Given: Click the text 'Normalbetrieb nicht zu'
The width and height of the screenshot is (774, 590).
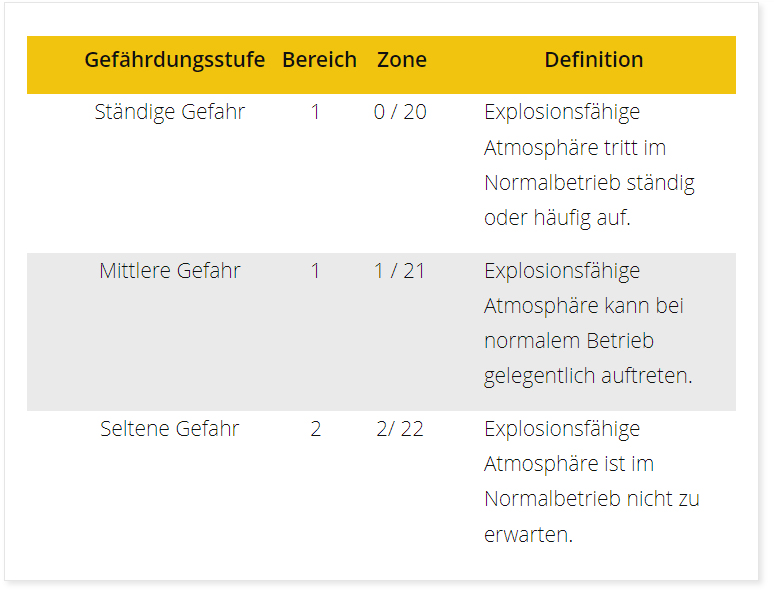Looking at the screenshot, I should tap(592, 499).
